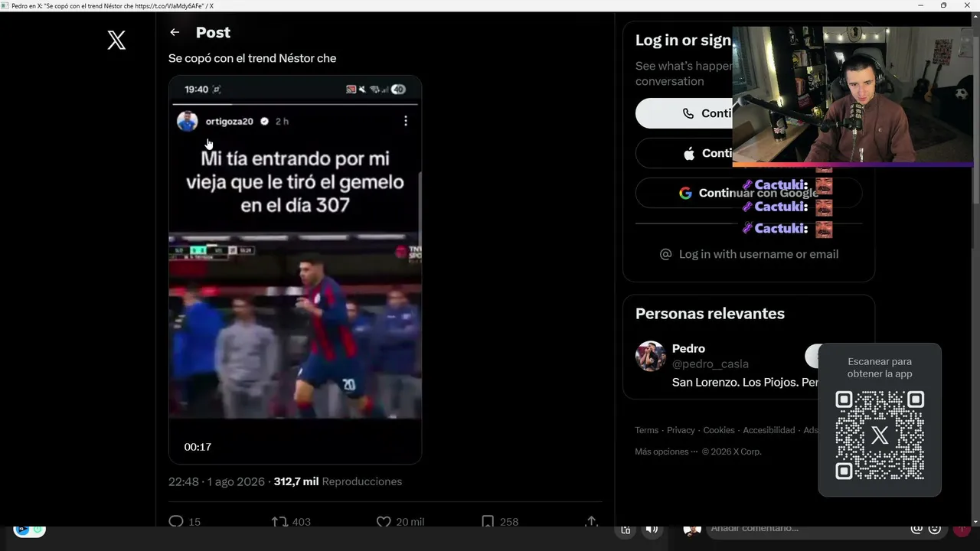The image size is (980, 551).
Task: Continue with the Apple sign-in button
Action: (x=684, y=153)
